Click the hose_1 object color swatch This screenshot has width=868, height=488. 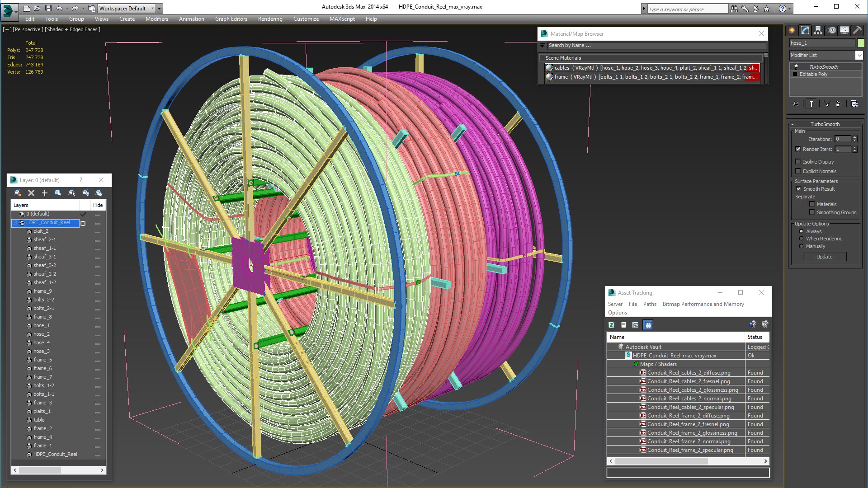click(860, 43)
